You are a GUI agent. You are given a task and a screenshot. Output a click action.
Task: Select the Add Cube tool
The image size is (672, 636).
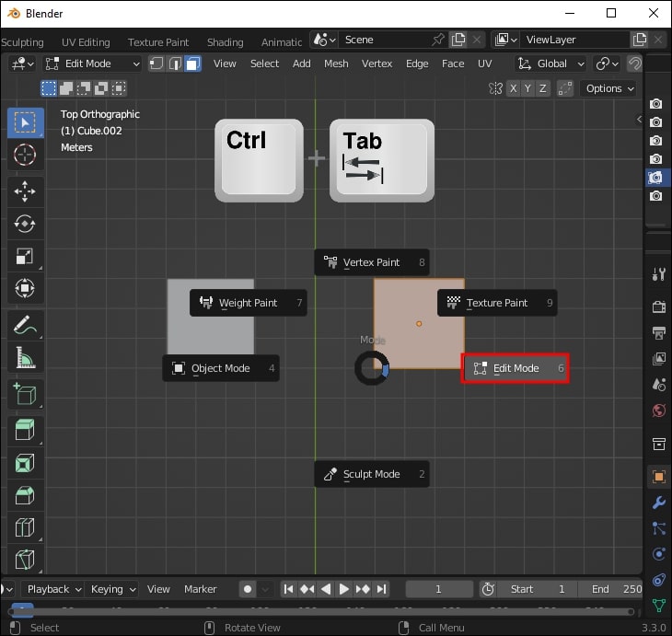tap(25, 394)
